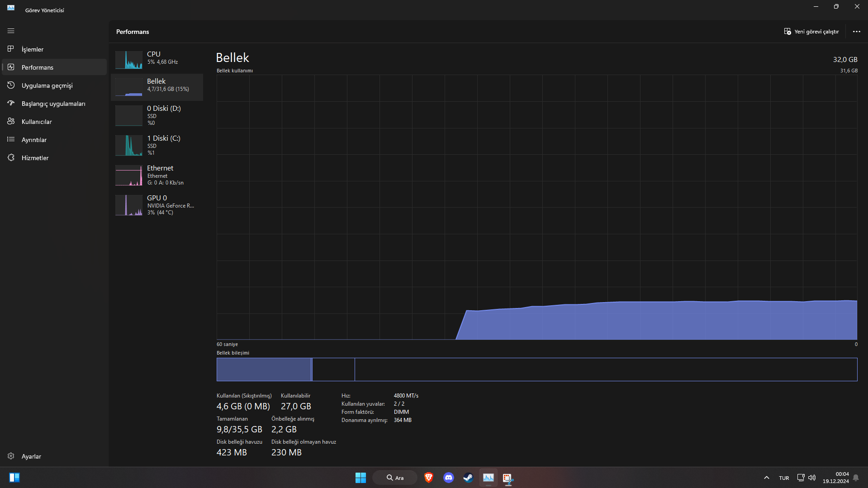868x488 pixels.
Task: Open the widgets button on taskbar
Action: (14, 478)
